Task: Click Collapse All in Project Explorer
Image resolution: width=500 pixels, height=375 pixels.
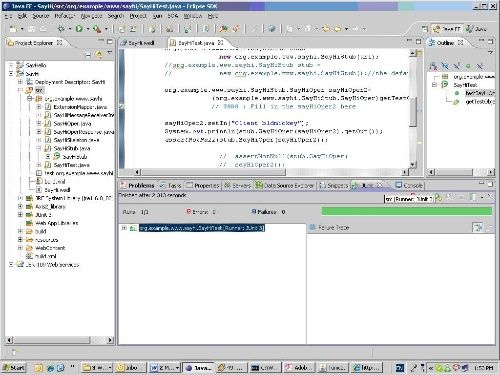Action: point(88,55)
